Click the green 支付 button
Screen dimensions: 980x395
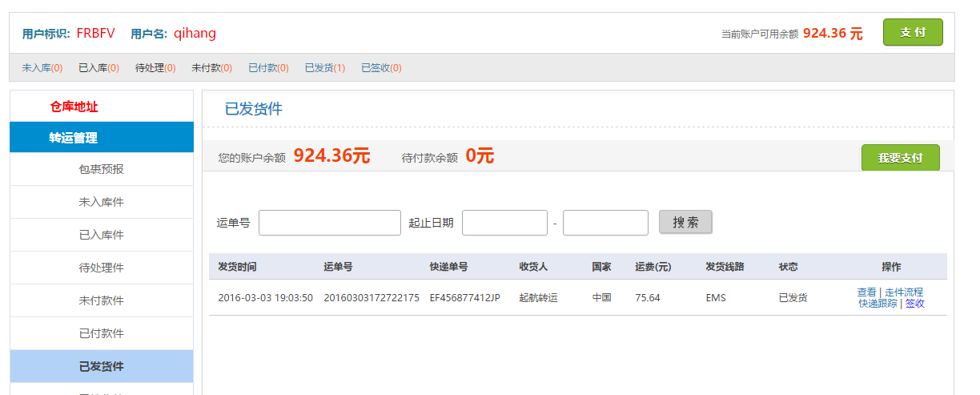913,33
